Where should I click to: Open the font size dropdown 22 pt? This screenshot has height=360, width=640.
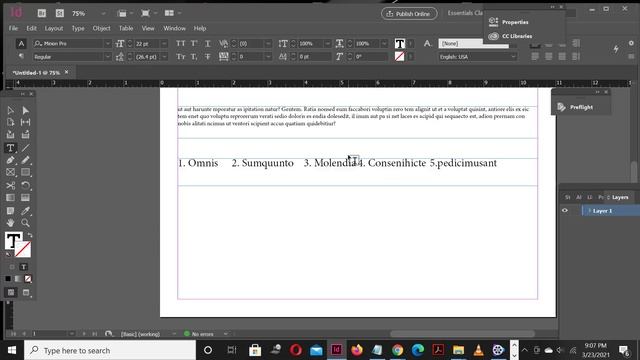click(x=164, y=43)
